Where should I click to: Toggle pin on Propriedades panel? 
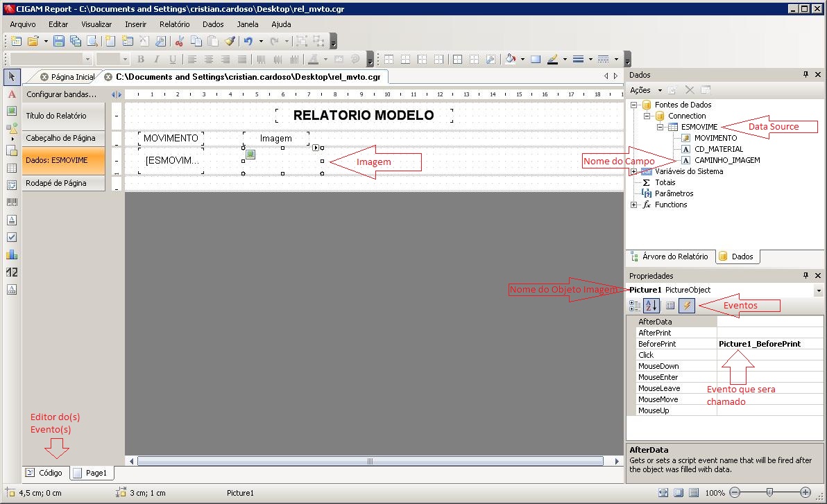(806, 276)
